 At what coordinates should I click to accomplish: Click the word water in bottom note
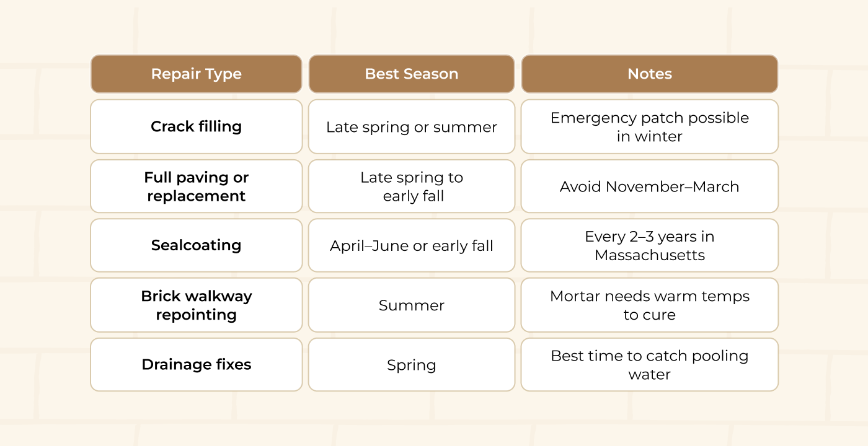point(649,374)
